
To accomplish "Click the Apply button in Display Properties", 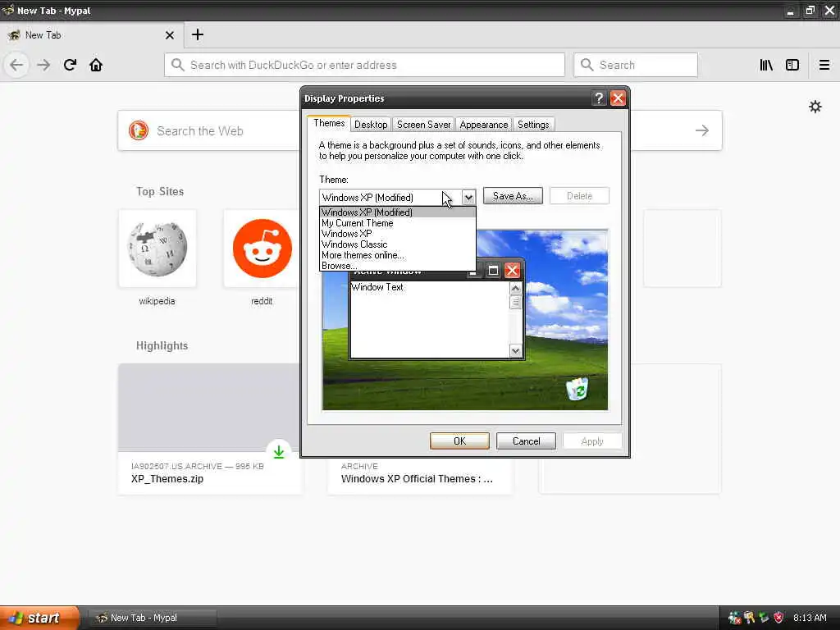I will [x=592, y=441].
